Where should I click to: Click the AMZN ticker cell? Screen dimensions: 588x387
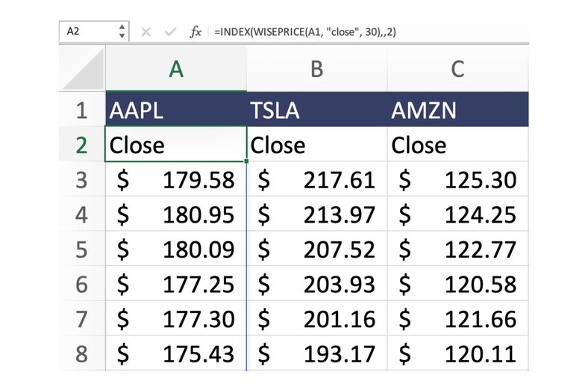point(457,111)
